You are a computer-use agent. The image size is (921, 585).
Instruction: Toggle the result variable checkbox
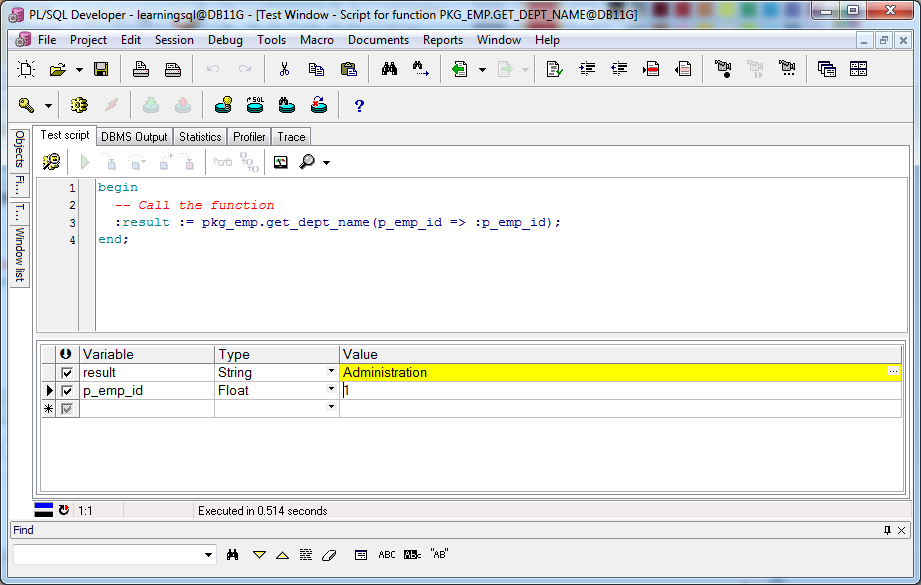pos(67,373)
